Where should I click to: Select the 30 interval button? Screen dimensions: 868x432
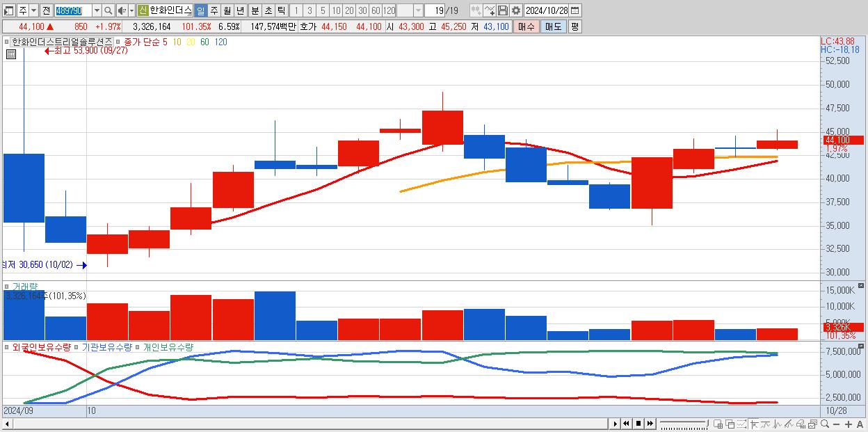(362, 10)
